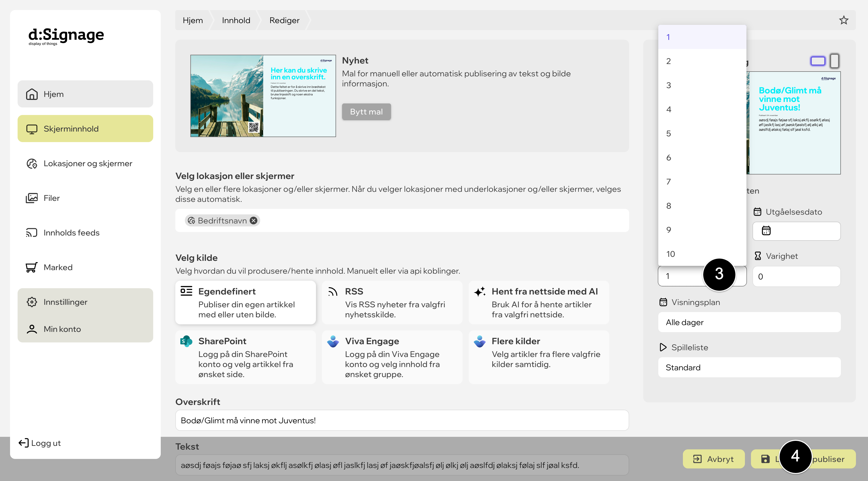Choose option 1 in the dropdown list
Image resolution: width=868 pixels, height=481 pixels.
702,37
